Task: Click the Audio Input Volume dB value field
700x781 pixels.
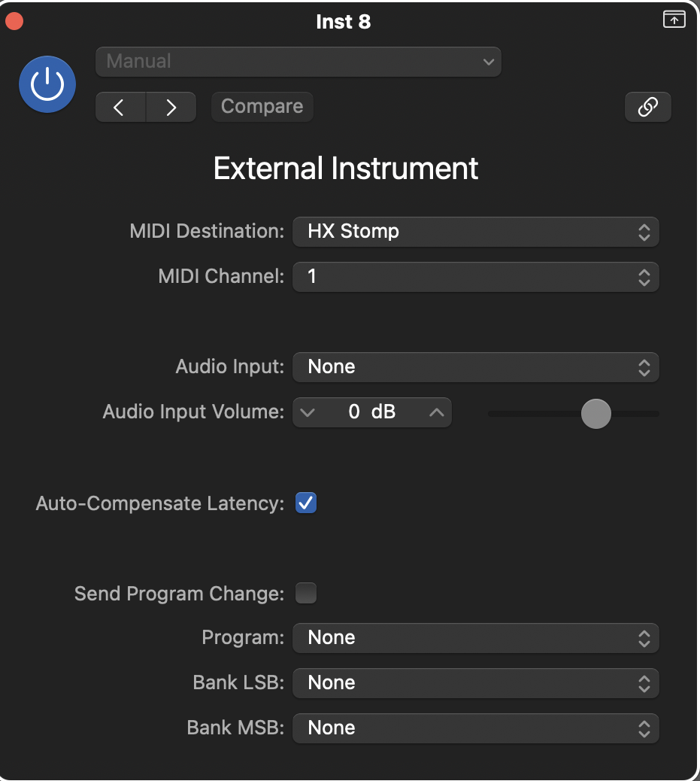Action: point(372,412)
